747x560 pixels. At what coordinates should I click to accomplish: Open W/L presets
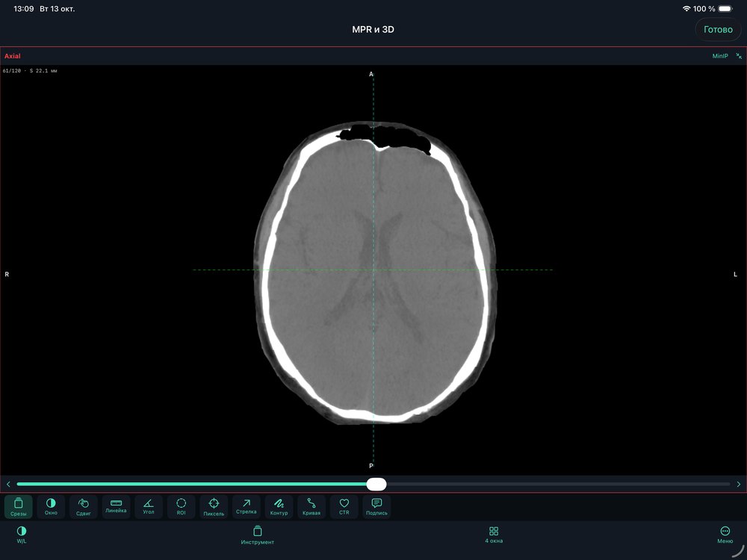click(x=22, y=535)
